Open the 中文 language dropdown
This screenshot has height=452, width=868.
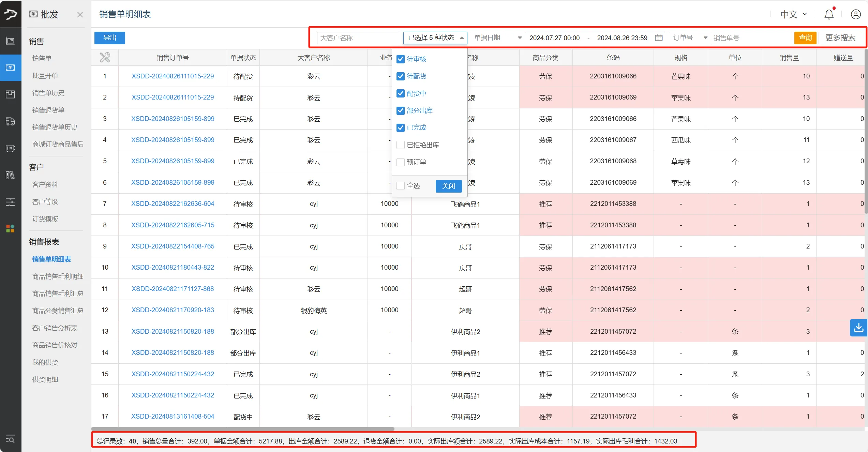click(793, 14)
